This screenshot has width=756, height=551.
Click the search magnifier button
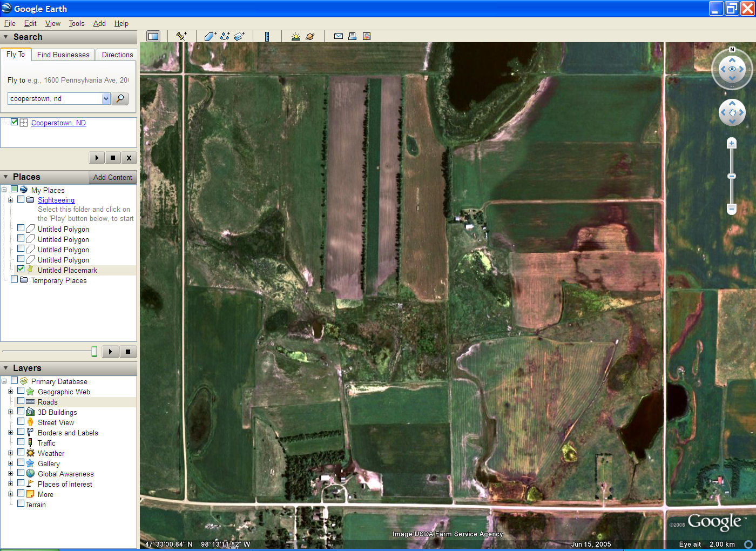tap(120, 98)
